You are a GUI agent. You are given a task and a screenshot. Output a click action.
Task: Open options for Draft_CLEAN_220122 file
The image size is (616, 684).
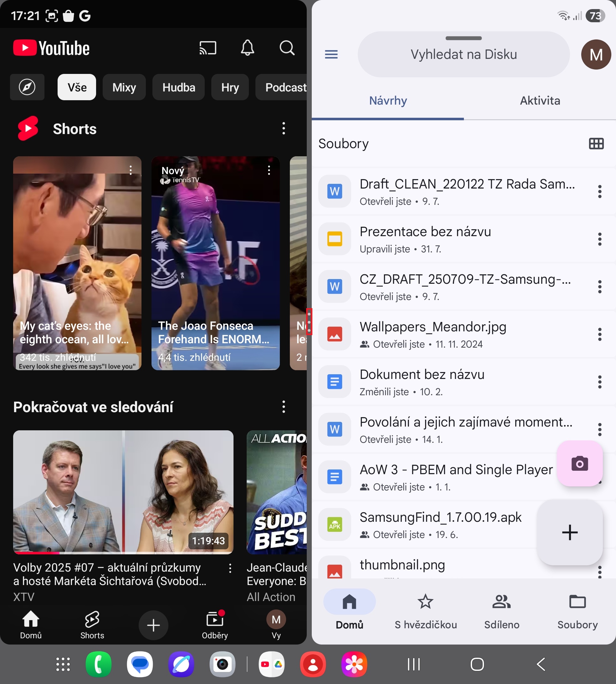click(599, 191)
